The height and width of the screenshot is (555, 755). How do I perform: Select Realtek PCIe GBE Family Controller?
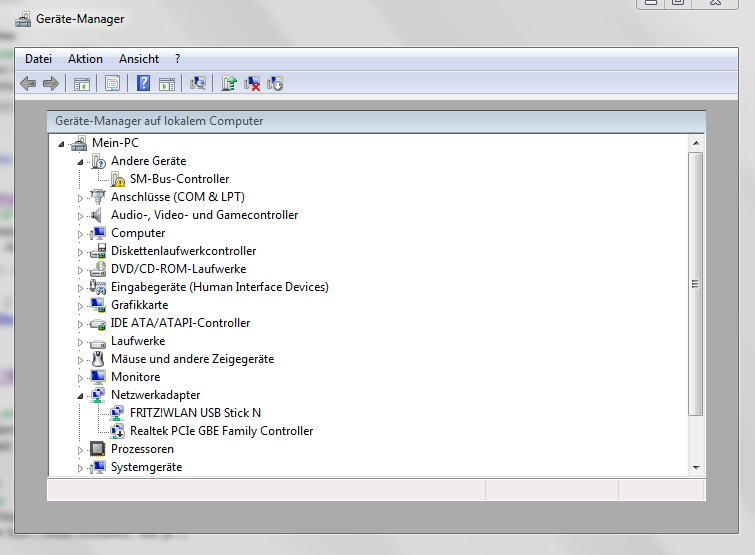pos(221,431)
